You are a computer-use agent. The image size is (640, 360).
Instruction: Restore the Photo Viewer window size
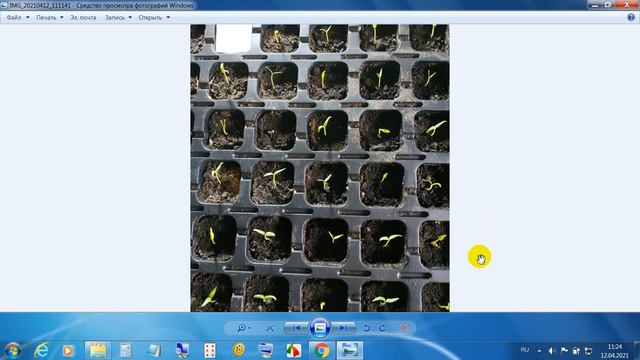coord(608,5)
